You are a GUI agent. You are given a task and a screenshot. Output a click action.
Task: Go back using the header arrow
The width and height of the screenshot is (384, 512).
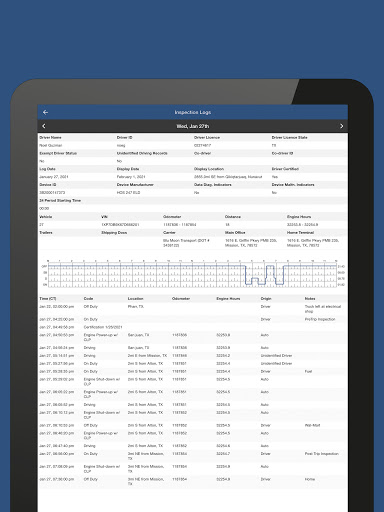click(45, 112)
